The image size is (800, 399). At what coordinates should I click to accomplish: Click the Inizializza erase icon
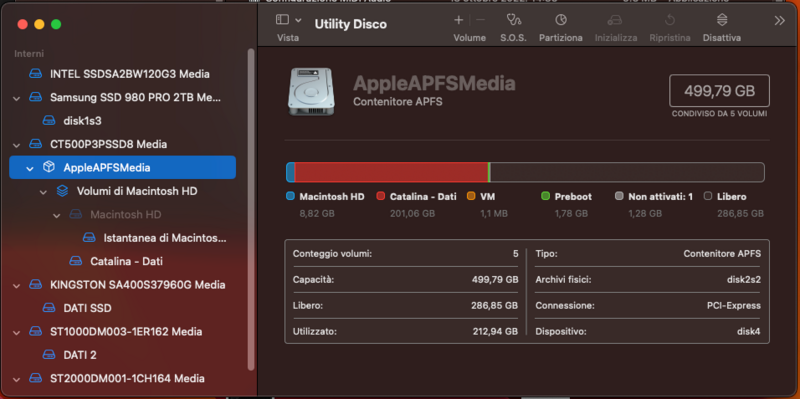click(615, 20)
